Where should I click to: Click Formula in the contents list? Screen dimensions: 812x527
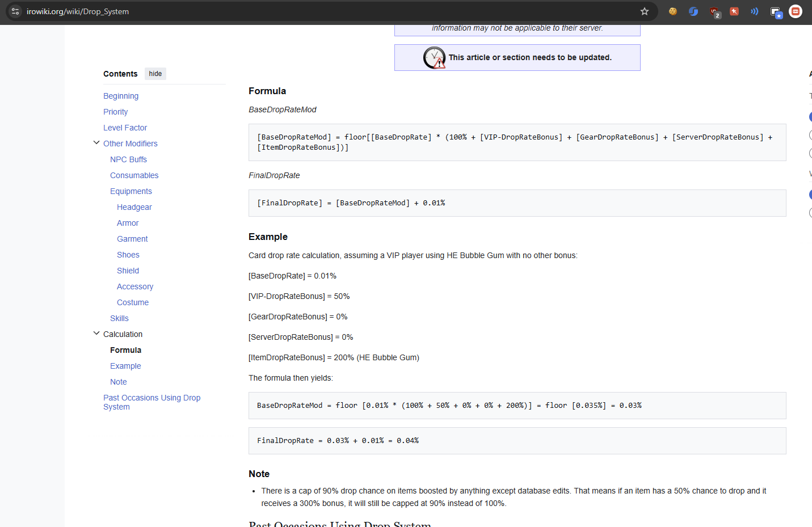(x=125, y=350)
